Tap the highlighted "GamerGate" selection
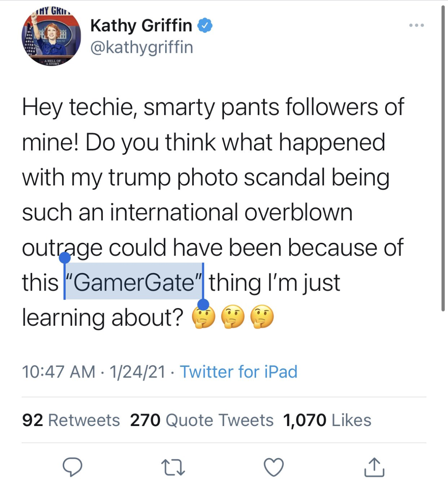448x487 pixels. coord(134,282)
